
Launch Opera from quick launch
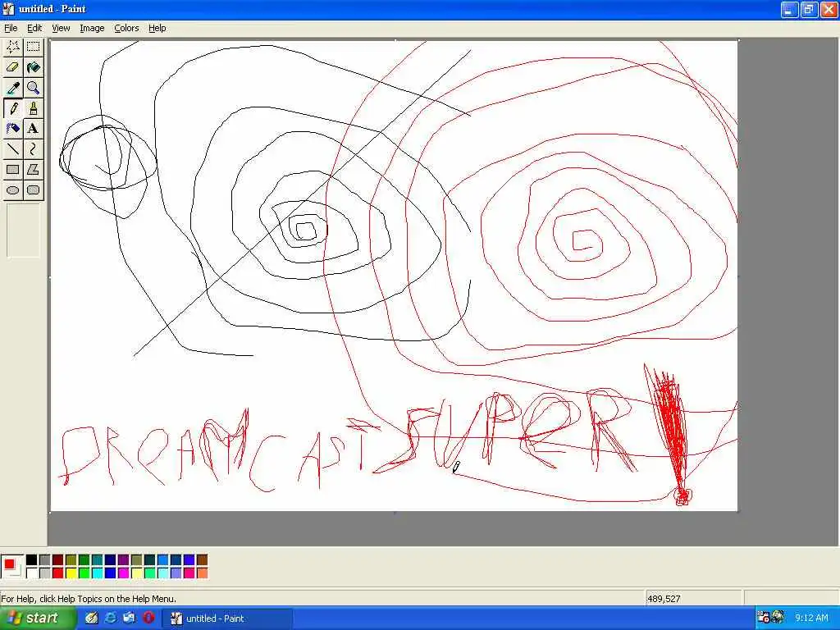pyautogui.click(x=148, y=618)
